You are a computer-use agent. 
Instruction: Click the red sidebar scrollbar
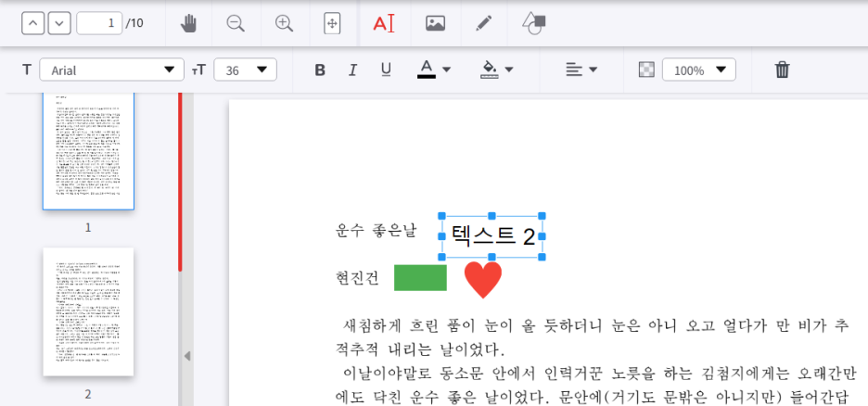[180, 183]
